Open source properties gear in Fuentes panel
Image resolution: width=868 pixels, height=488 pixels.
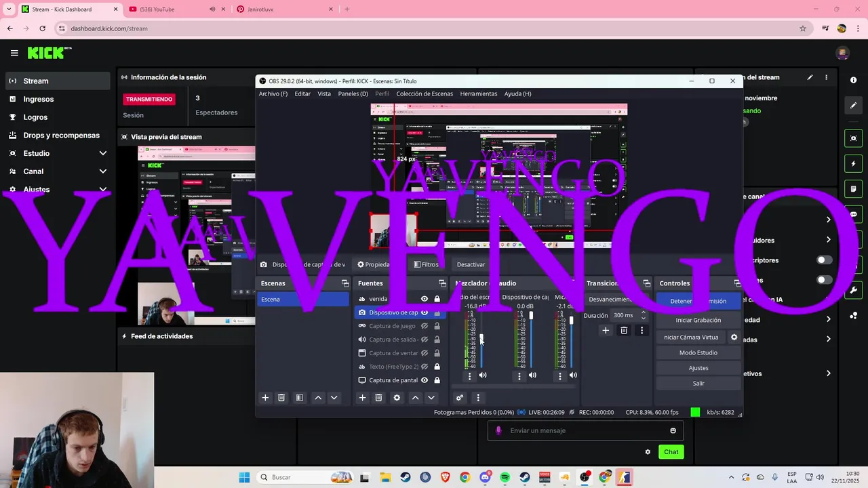(397, 398)
